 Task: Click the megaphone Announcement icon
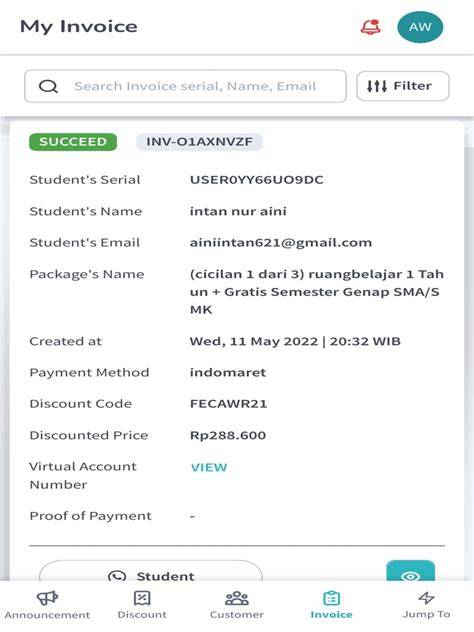point(48,598)
